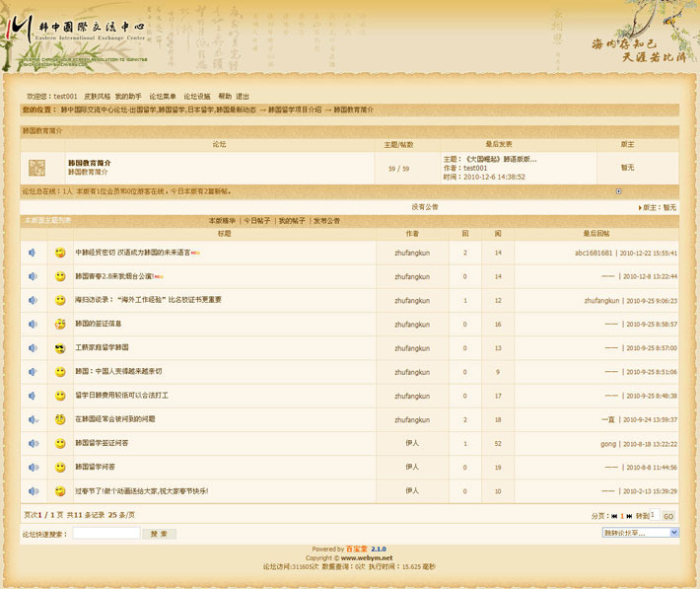Click sunglasses emoji beside 工薪家庭留学韩国
This screenshot has width=700, height=589.
tap(60, 348)
